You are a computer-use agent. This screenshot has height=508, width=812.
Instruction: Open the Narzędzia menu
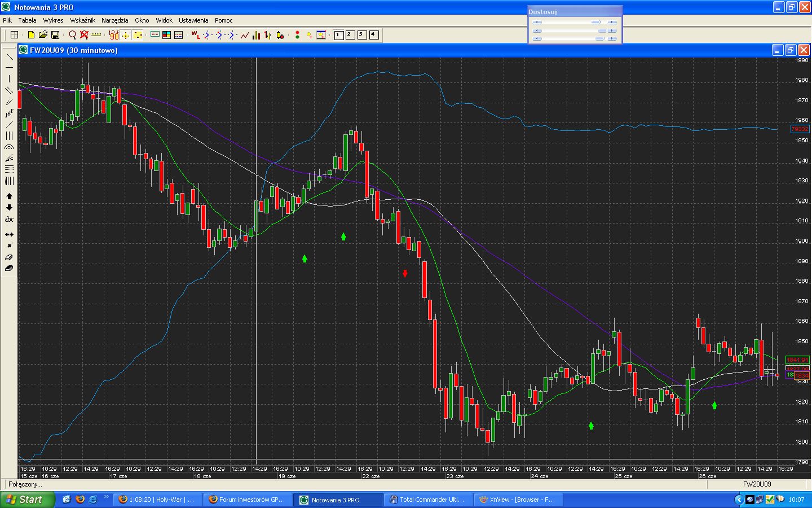pyautogui.click(x=115, y=20)
